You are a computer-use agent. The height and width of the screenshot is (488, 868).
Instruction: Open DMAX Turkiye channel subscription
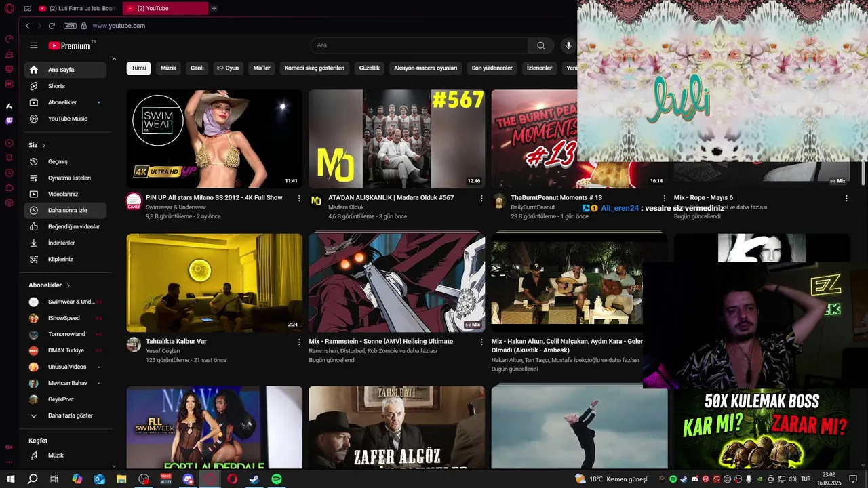pos(65,350)
